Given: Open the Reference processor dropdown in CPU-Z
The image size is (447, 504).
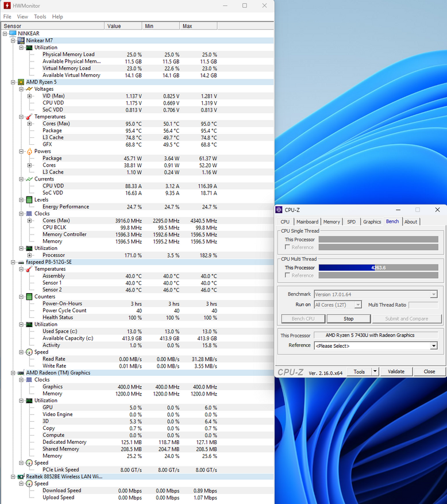Looking at the screenshot, I should 434,346.
